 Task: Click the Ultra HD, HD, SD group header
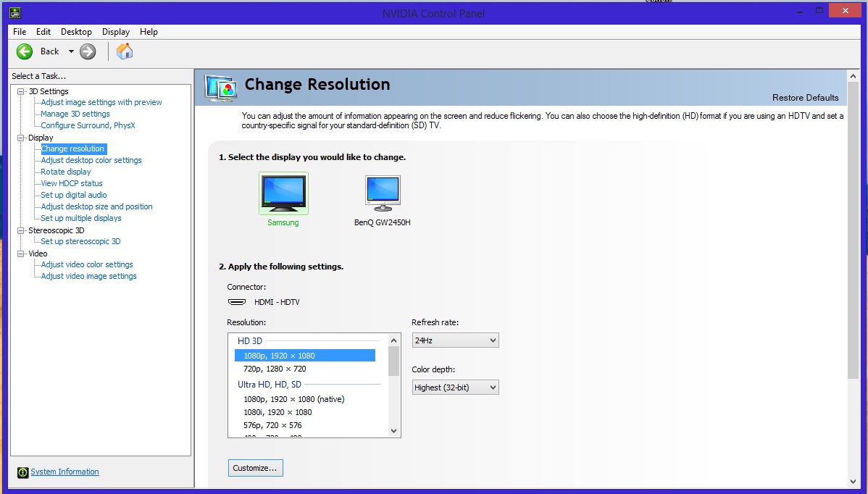coord(270,385)
